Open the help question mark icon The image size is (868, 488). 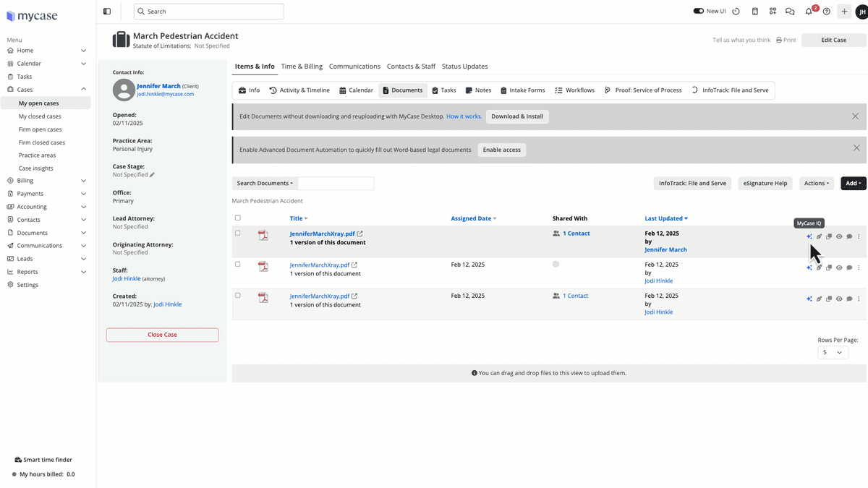pyautogui.click(x=827, y=12)
